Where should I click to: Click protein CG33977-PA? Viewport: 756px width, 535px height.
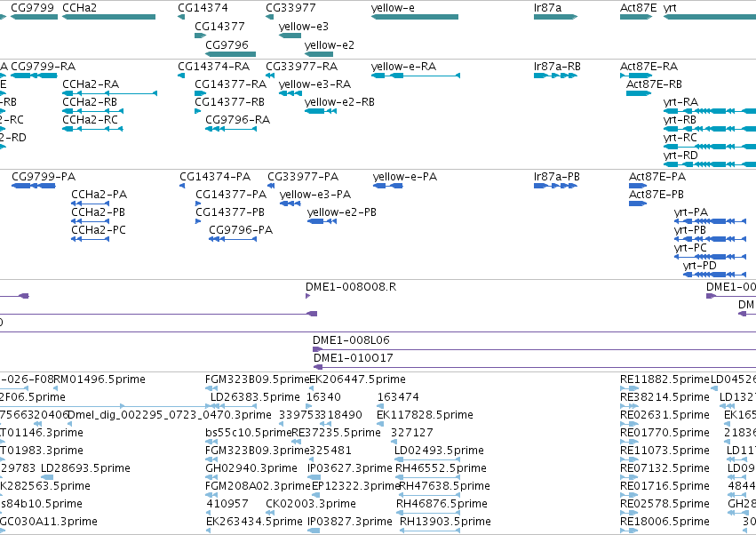tap(271, 186)
